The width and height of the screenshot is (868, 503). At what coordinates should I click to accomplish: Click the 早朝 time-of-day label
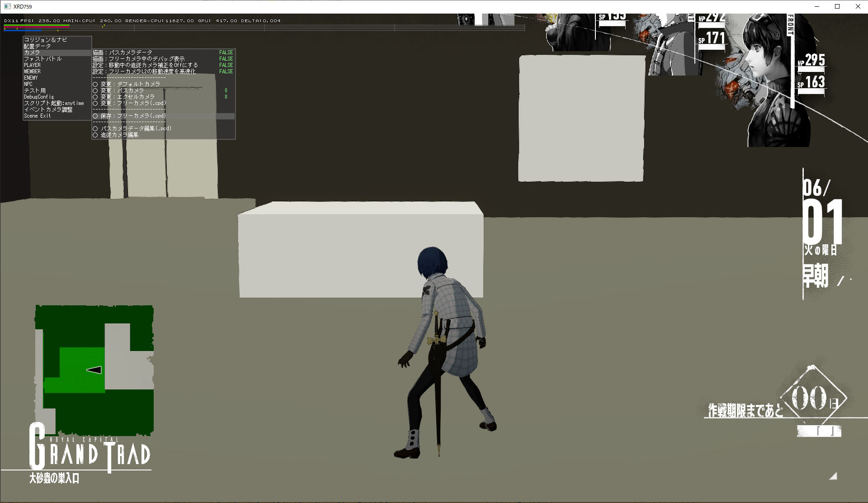point(816,275)
